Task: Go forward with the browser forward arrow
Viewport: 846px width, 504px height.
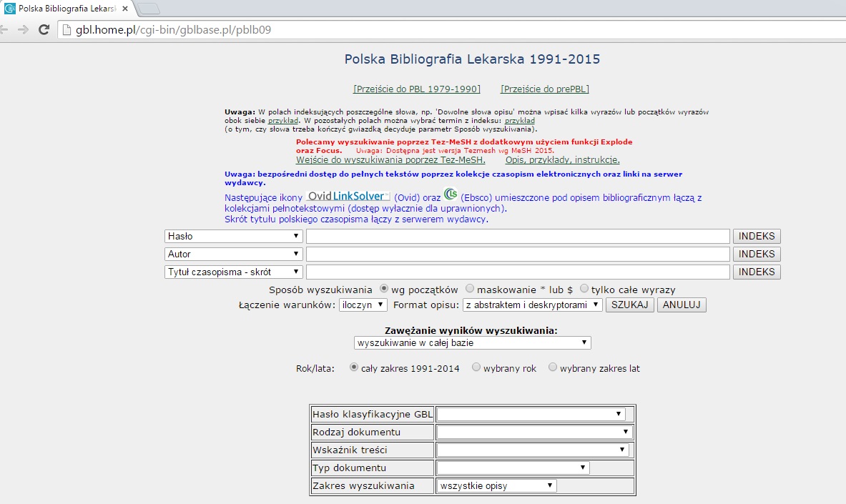Action: click(23, 30)
